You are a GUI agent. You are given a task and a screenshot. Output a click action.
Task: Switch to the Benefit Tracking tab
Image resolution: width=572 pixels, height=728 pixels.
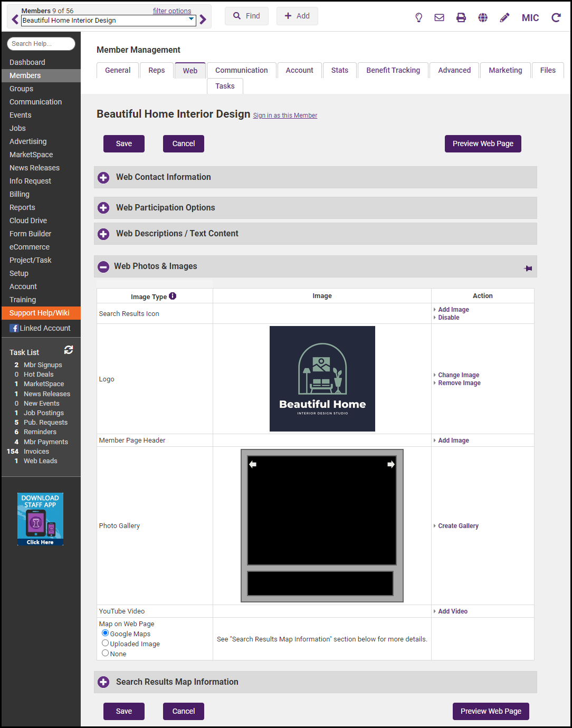tap(393, 70)
